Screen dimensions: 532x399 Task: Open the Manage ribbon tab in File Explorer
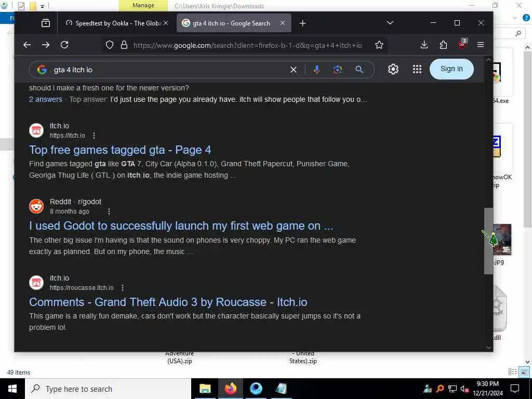[143, 5]
